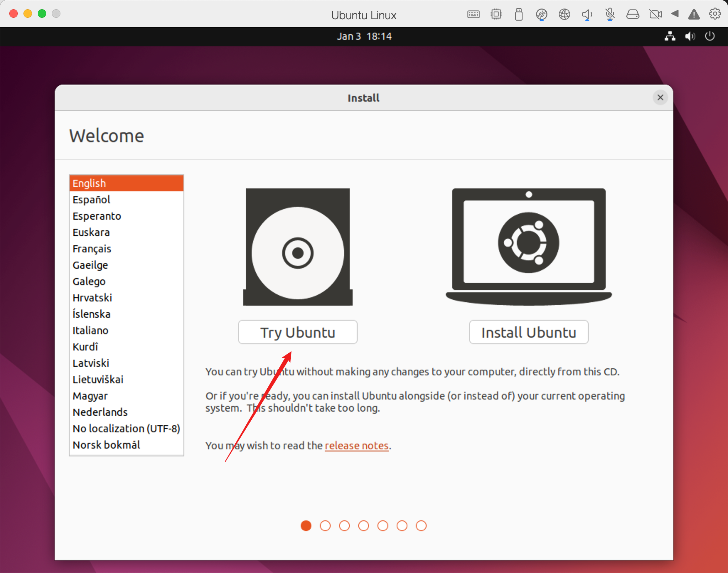Screen dimensions: 728x573
Task: Click the large CD disc image
Action: 298,253
